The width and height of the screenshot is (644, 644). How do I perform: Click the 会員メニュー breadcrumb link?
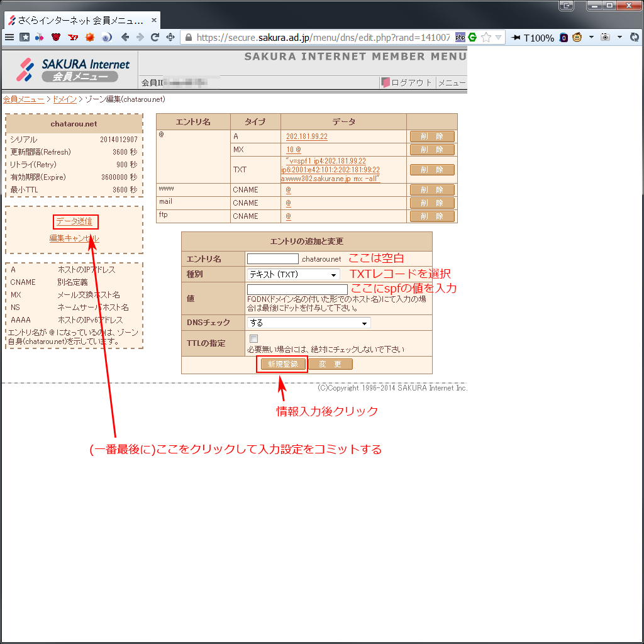[x=23, y=99]
